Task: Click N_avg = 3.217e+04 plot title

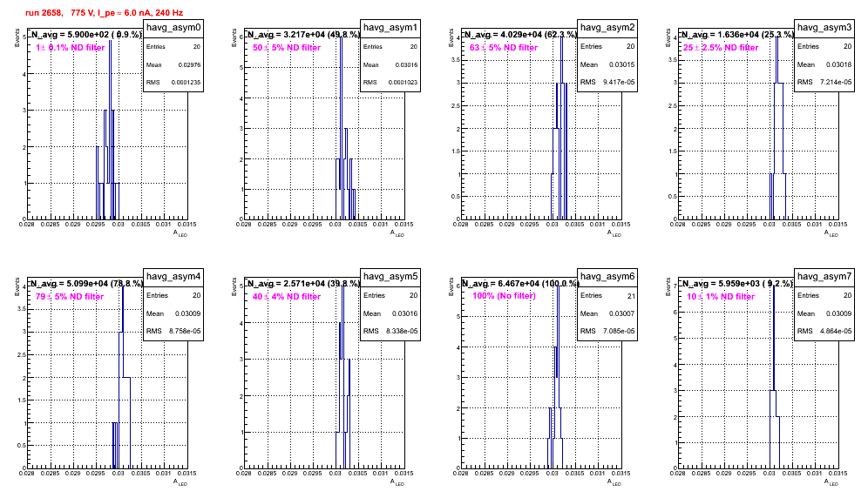Action: [303, 34]
